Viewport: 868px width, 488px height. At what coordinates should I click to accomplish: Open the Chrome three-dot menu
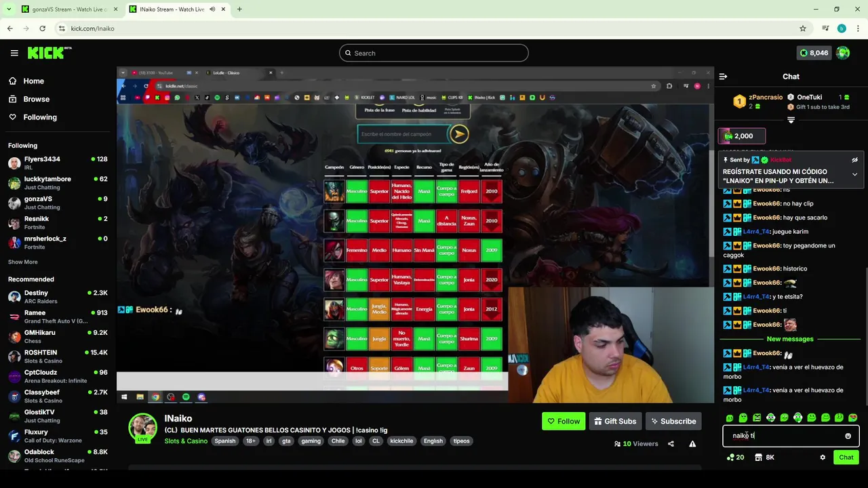pyautogui.click(x=858, y=28)
